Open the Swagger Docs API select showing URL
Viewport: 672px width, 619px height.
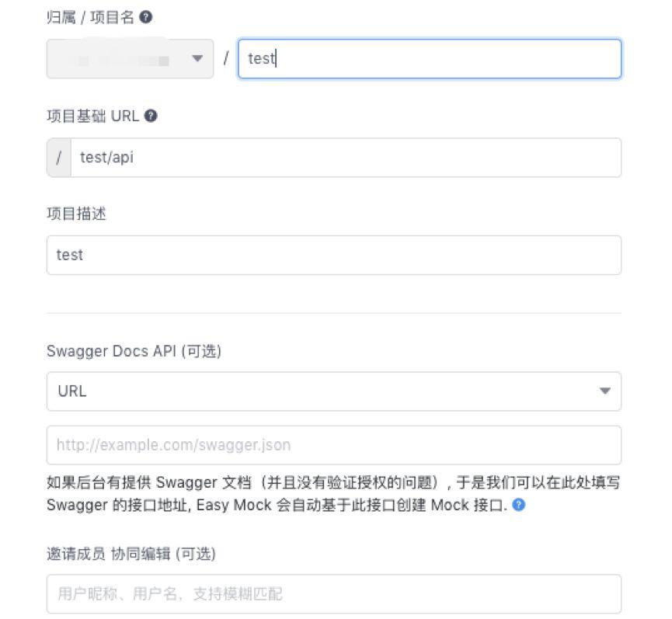(x=333, y=391)
